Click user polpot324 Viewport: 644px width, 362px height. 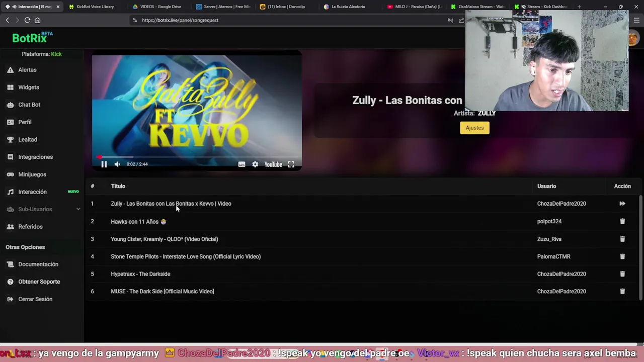(x=549, y=221)
